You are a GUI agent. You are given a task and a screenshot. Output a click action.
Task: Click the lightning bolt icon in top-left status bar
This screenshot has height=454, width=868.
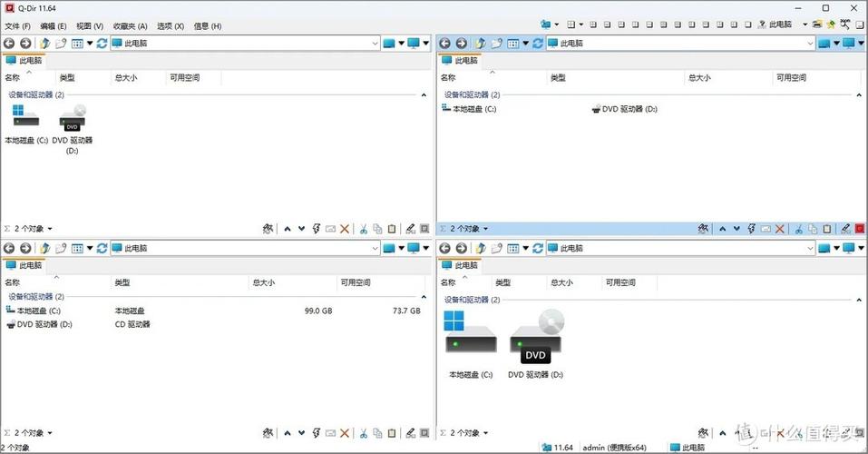pyautogui.click(x=316, y=229)
